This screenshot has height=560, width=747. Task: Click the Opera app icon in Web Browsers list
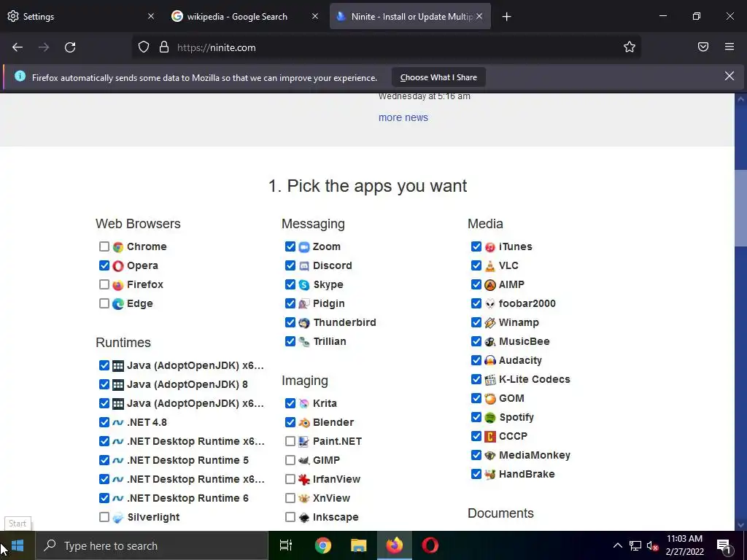[x=118, y=265]
